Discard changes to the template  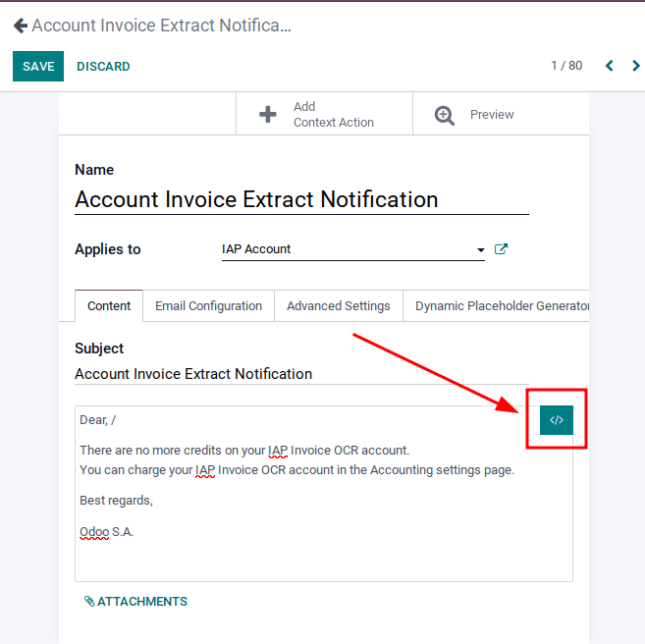coord(103,66)
